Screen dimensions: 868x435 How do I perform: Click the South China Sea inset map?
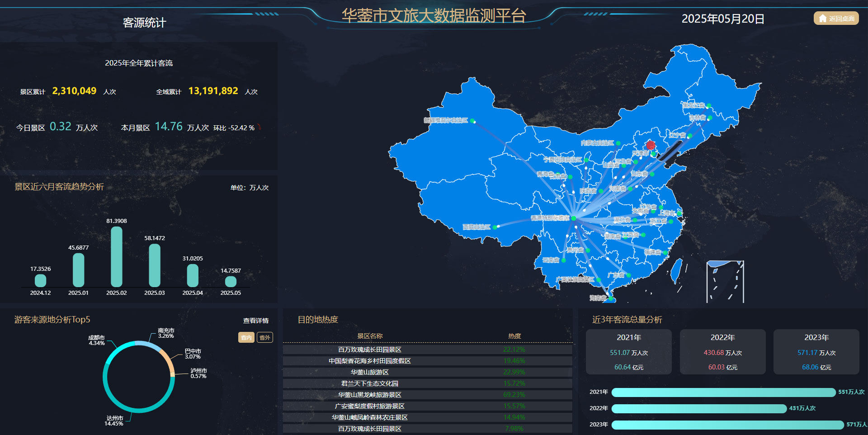pos(726,281)
